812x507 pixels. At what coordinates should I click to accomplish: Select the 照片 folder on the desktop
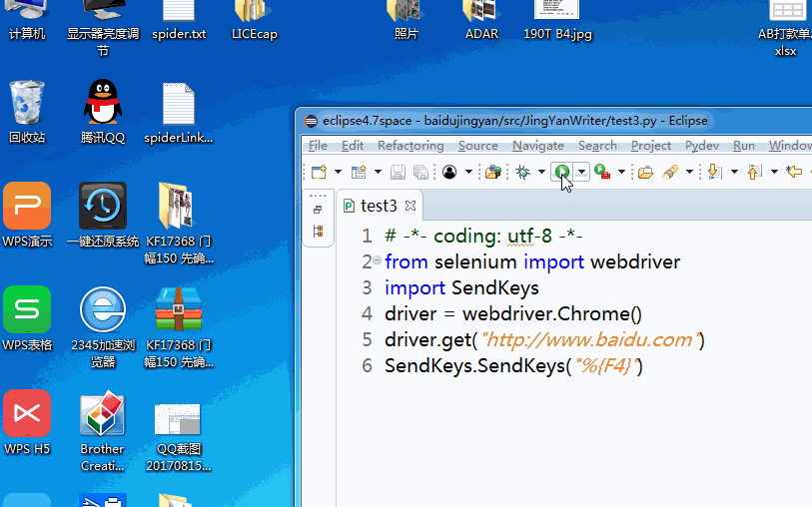coord(406,21)
